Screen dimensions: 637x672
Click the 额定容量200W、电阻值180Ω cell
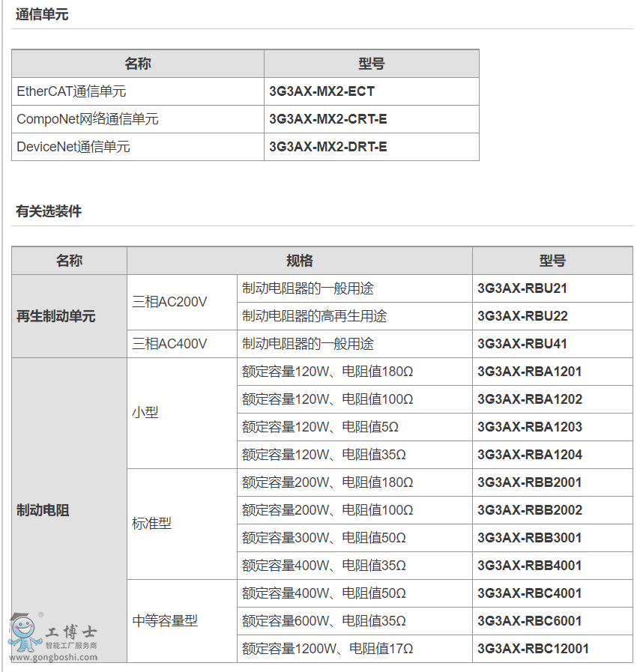tap(354, 482)
